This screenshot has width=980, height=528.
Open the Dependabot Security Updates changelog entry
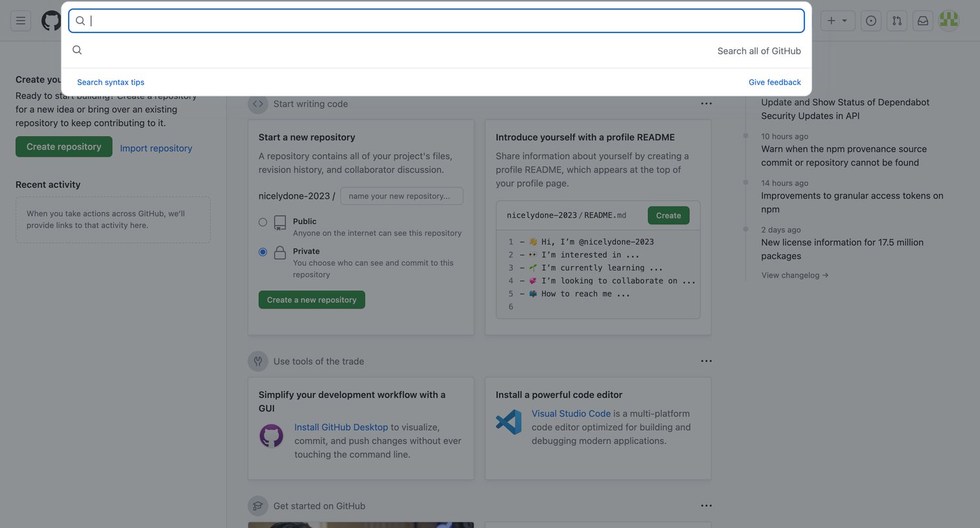point(845,109)
